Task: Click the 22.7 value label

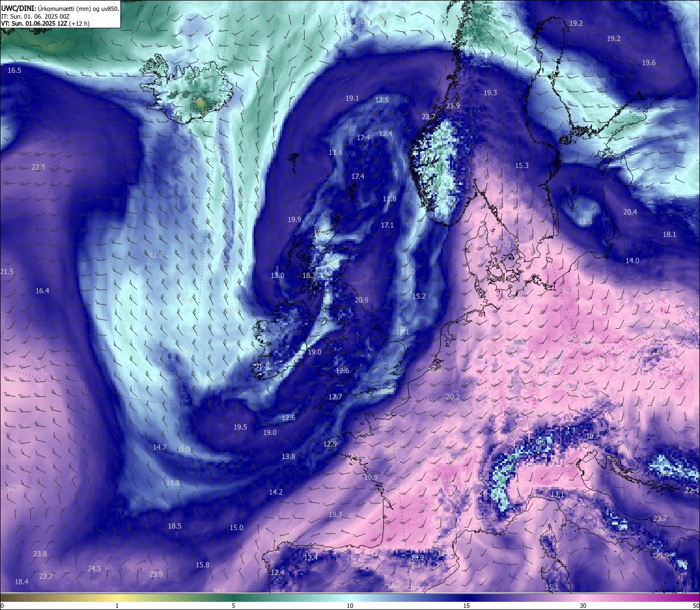Action: tap(429, 117)
